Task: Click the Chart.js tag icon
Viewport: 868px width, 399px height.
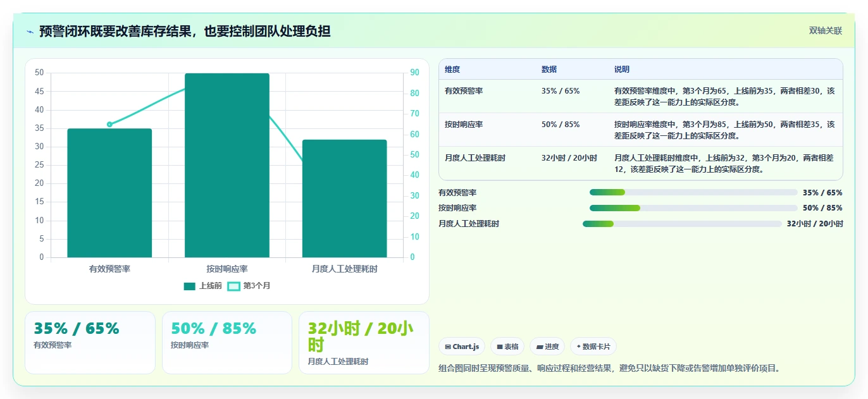Action: (448, 347)
